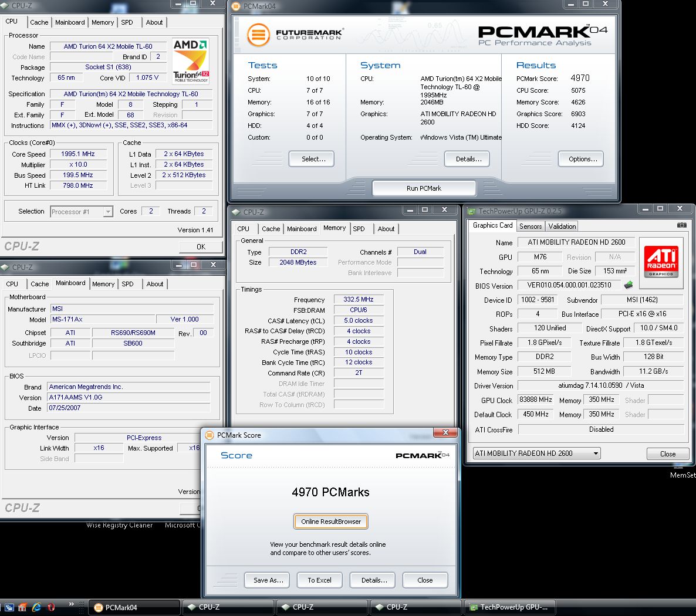
Task: Click the 4970 PCMarks score text
Action: pos(331,492)
